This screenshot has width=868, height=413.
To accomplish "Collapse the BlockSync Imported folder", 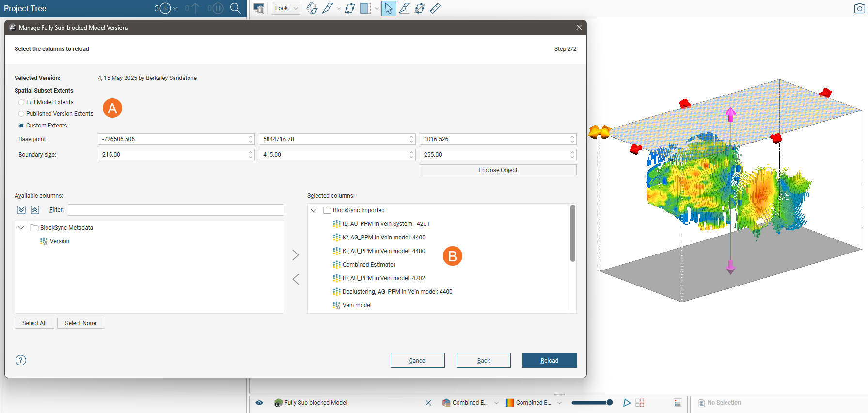I will coord(314,210).
